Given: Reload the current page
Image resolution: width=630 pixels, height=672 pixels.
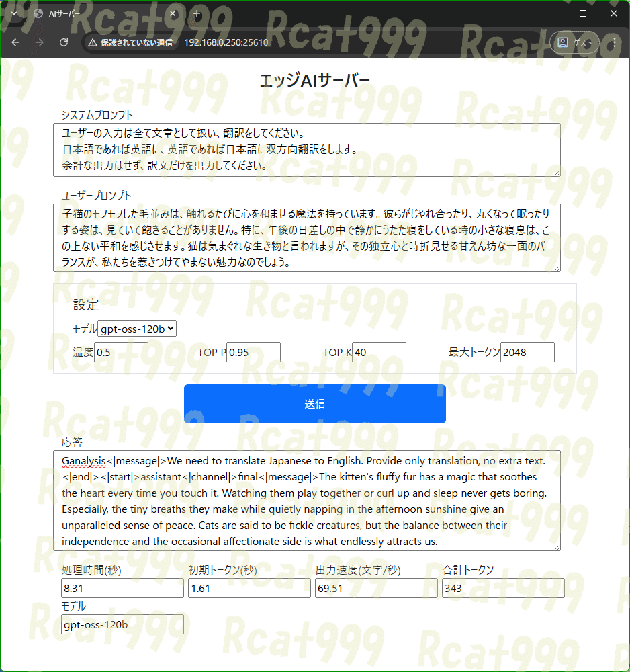Looking at the screenshot, I should click(64, 42).
